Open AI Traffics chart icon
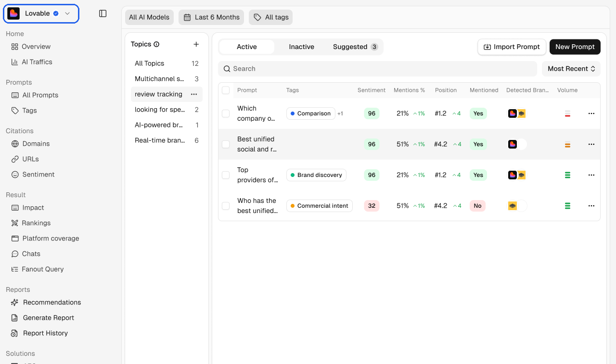This screenshot has height=364, width=616. pos(15,62)
